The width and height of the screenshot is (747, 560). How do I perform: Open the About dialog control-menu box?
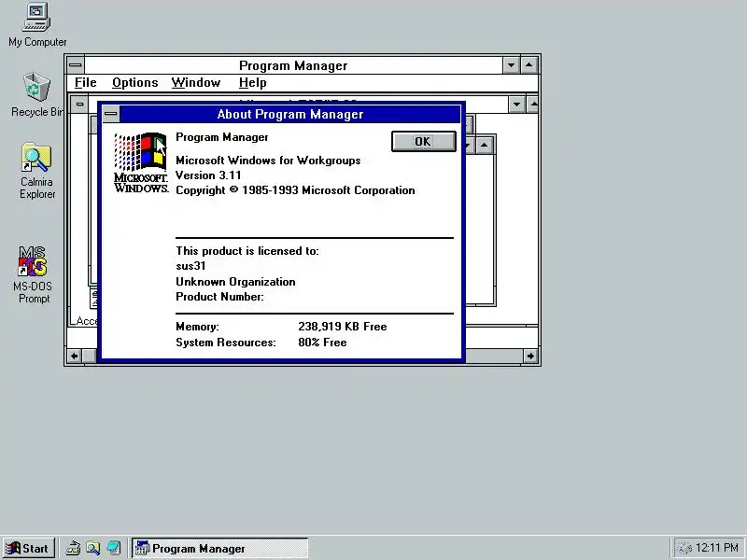click(111, 114)
